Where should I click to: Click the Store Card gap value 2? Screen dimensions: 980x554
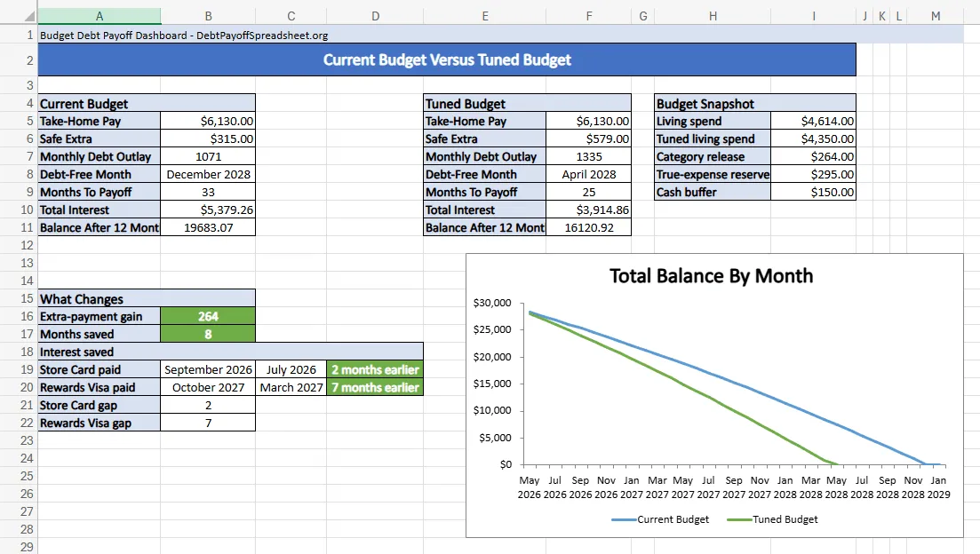(208, 406)
